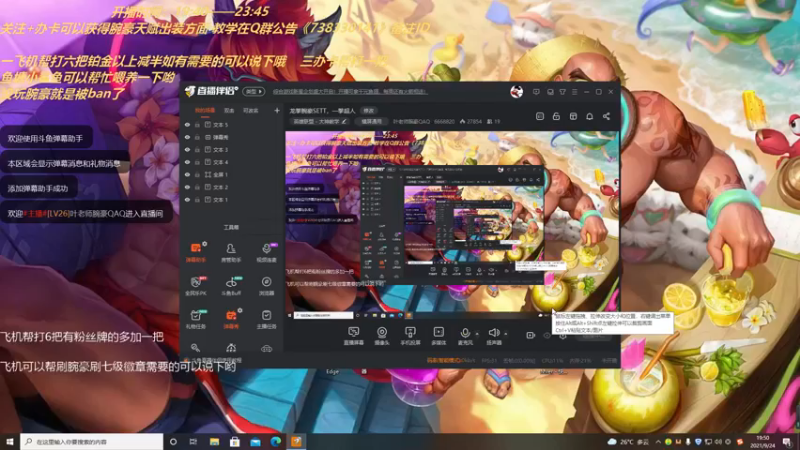
Task: Hide the 文本 3 source
Action: [187, 149]
